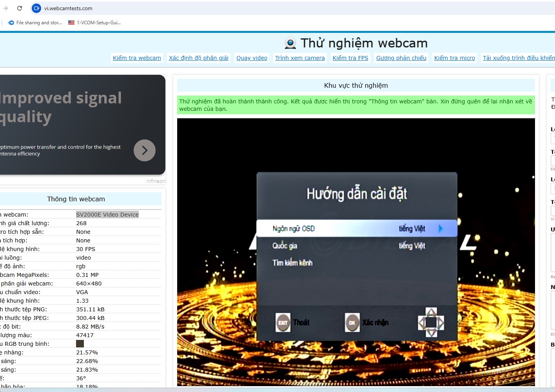Expand the Ngôn ngữ OSD blue arrow
The image size is (555, 392).
(441, 229)
